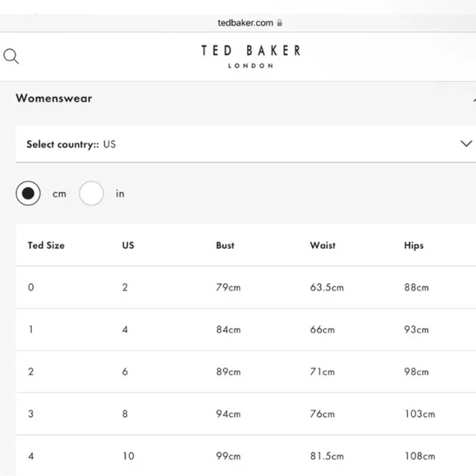
Task: Select the cm unit radio button
Action: (x=28, y=194)
